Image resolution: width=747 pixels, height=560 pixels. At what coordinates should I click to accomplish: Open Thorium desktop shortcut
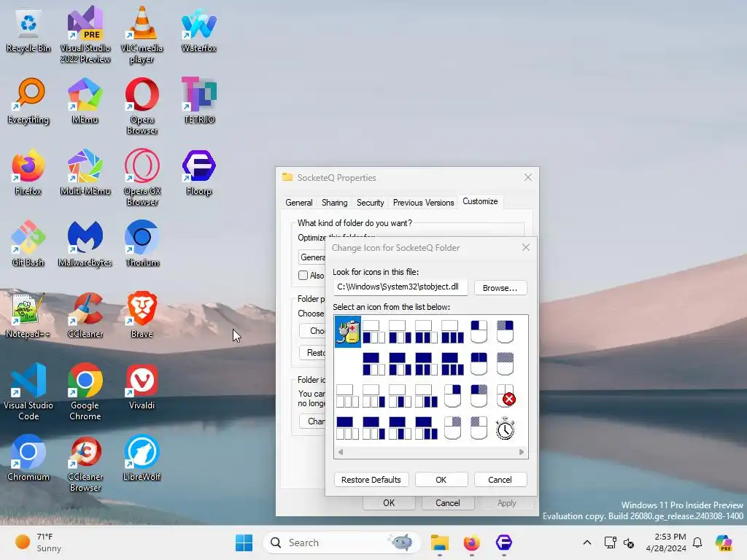[142, 244]
